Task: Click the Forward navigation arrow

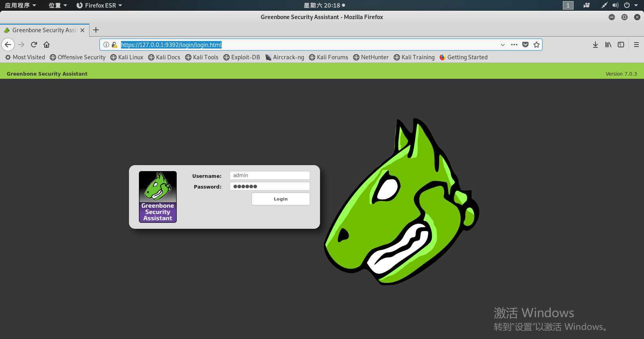Action: tap(21, 45)
